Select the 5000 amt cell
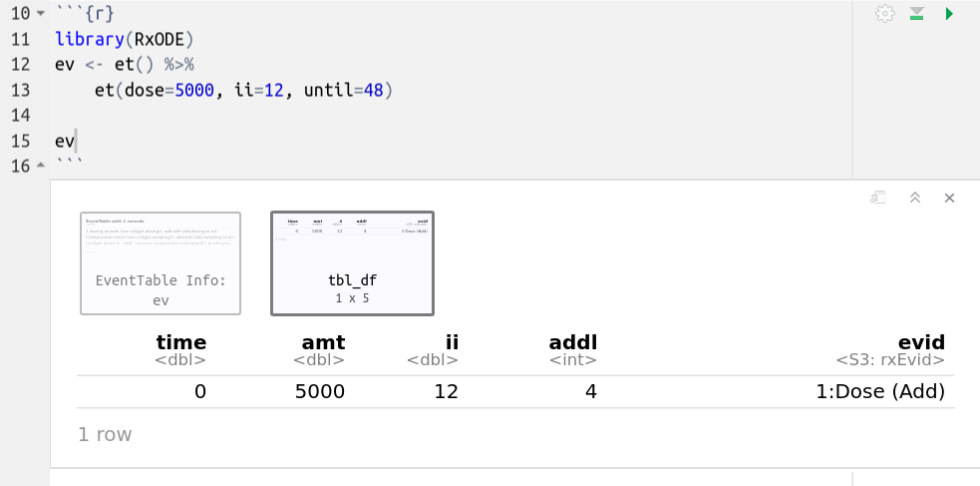Viewport: 980px width, 486px height. click(320, 391)
